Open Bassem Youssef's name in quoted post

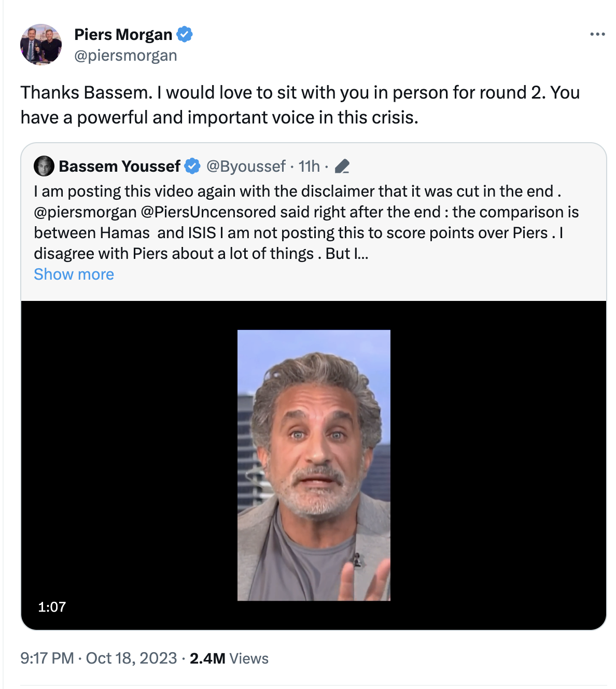pyautogui.click(x=119, y=166)
